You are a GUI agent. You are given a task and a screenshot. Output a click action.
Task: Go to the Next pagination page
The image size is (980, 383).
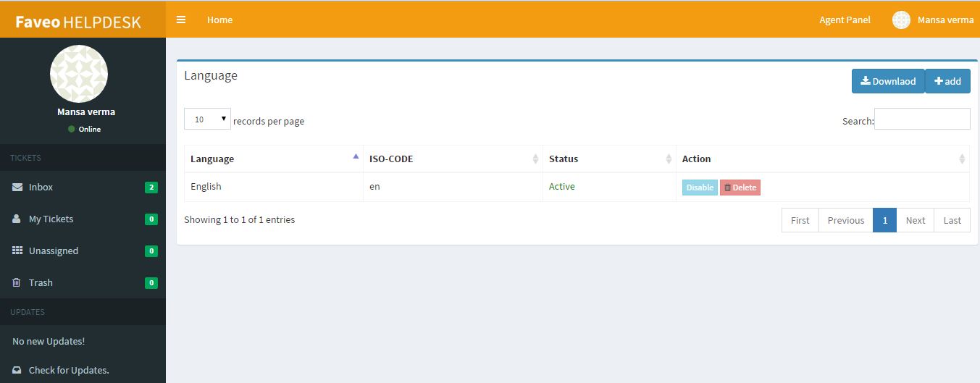[915, 220]
